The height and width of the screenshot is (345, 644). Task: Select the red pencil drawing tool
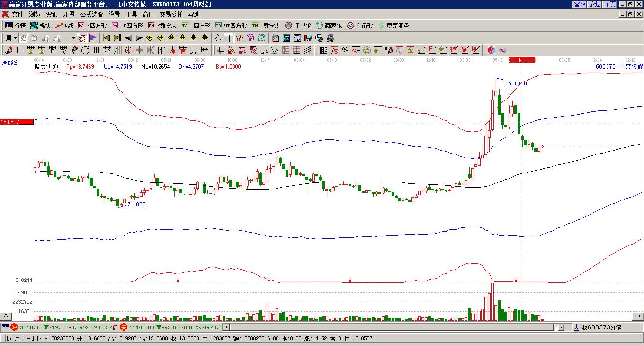(x=9, y=50)
